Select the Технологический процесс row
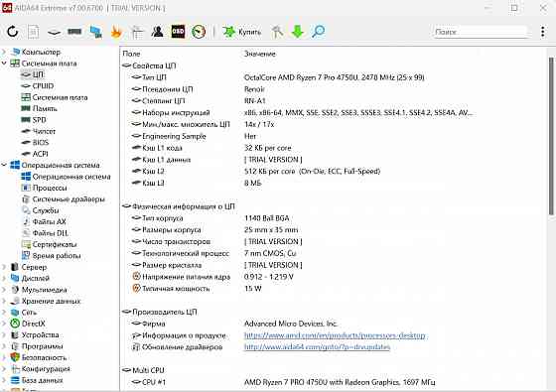The image size is (556, 392). pos(334,253)
